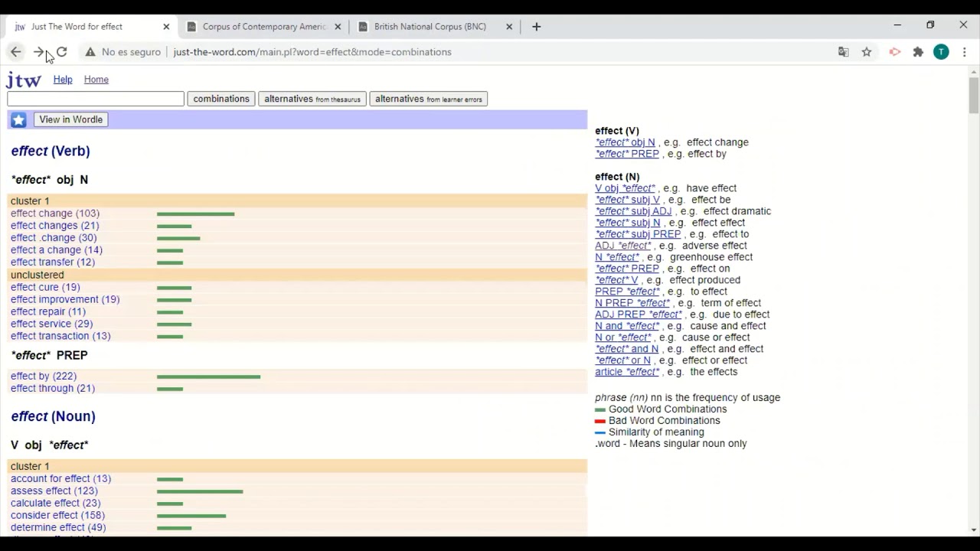Click the blue star icon by View in Wordle
This screenshot has height=551, width=980.
point(18,120)
